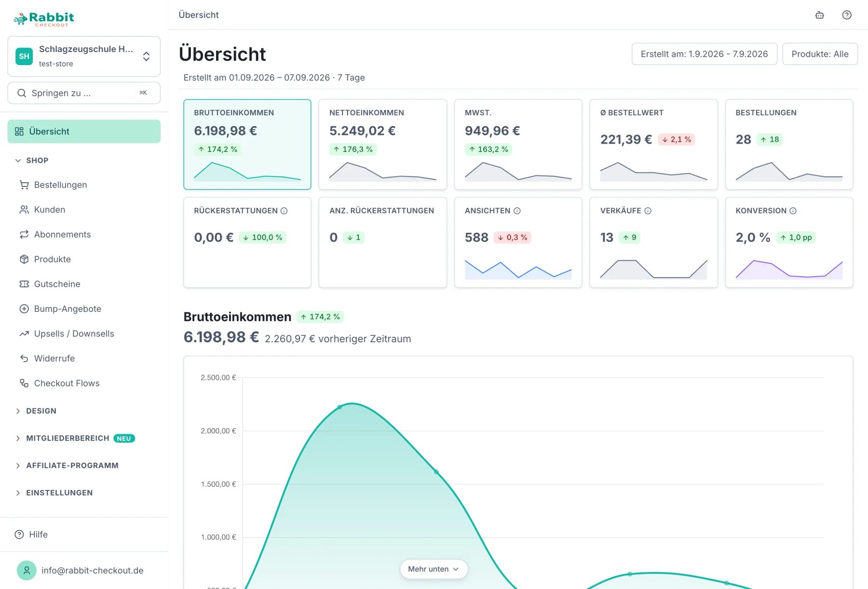
Task: Click the Gutscheine ticket icon
Action: pyautogui.click(x=24, y=284)
